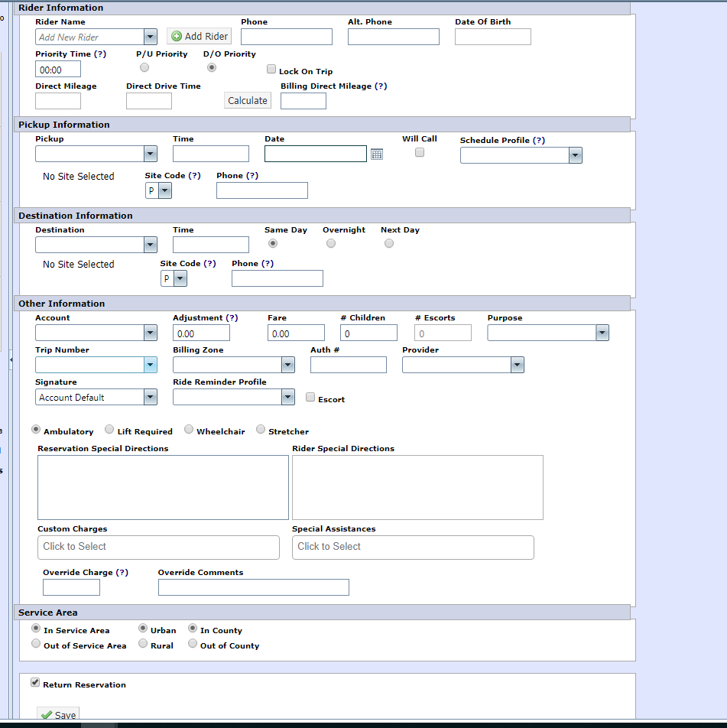
Task: Click the Priority Time help question mark
Action: click(x=100, y=54)
